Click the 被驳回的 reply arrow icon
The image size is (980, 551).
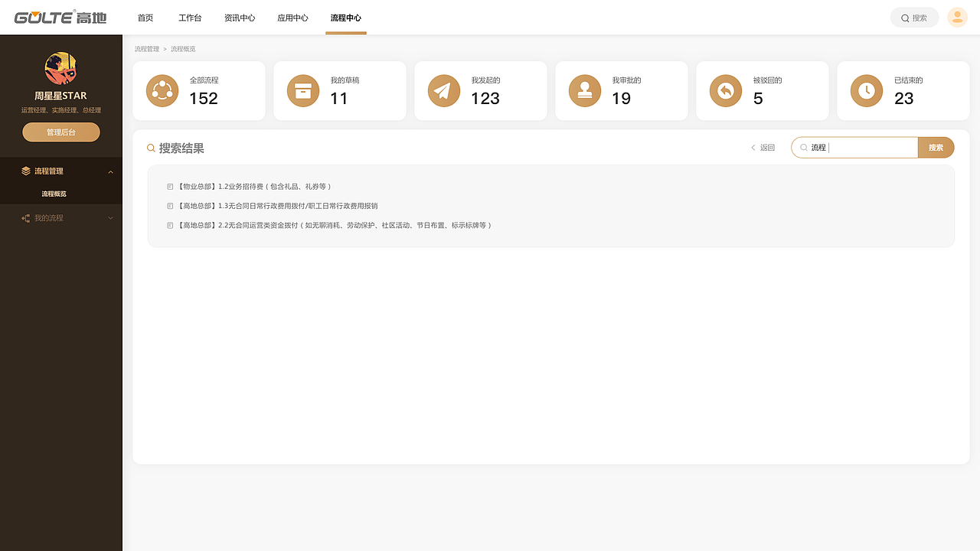click(x=726, y=91)
